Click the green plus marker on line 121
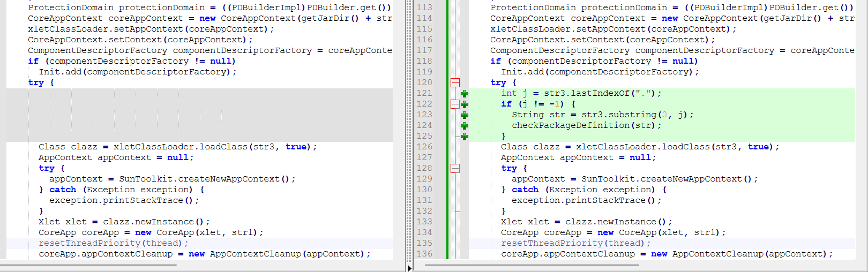The height and width of the screenshot is (272, 868). point(465,94)
